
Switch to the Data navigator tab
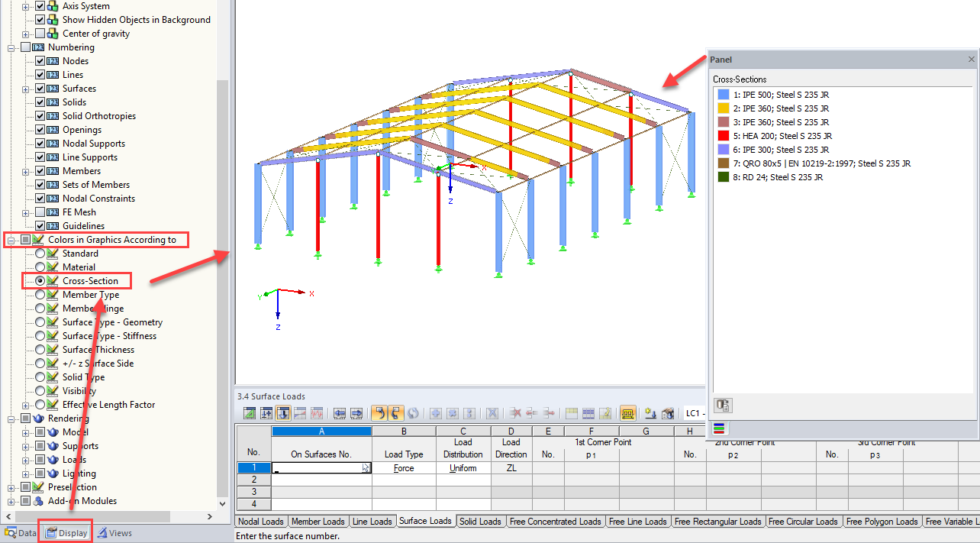[x=21, y=533]
